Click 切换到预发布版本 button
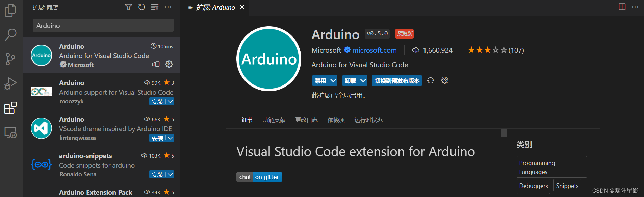 [397, 80]
